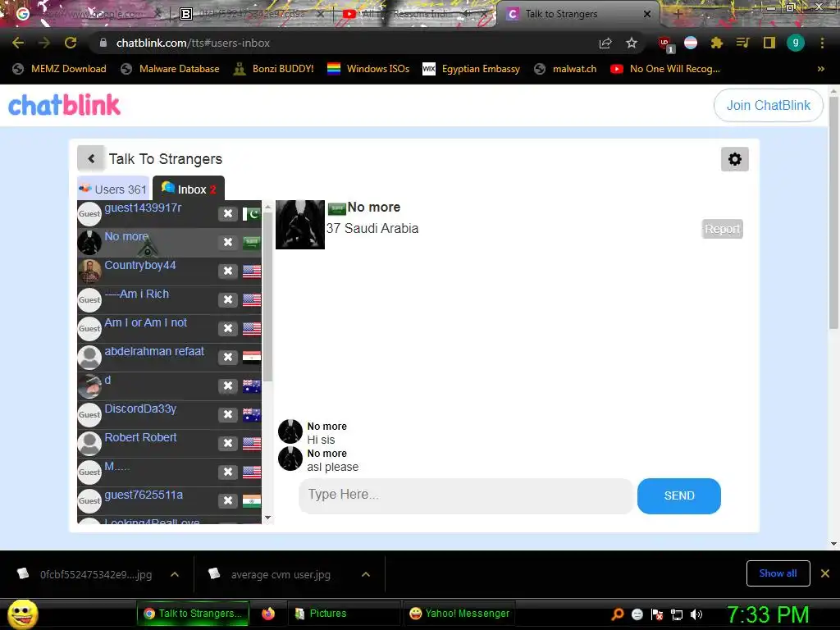Remove ----Am i Rich conversation with X
Viewport: 840px width, 630px height.
(228, 299)
